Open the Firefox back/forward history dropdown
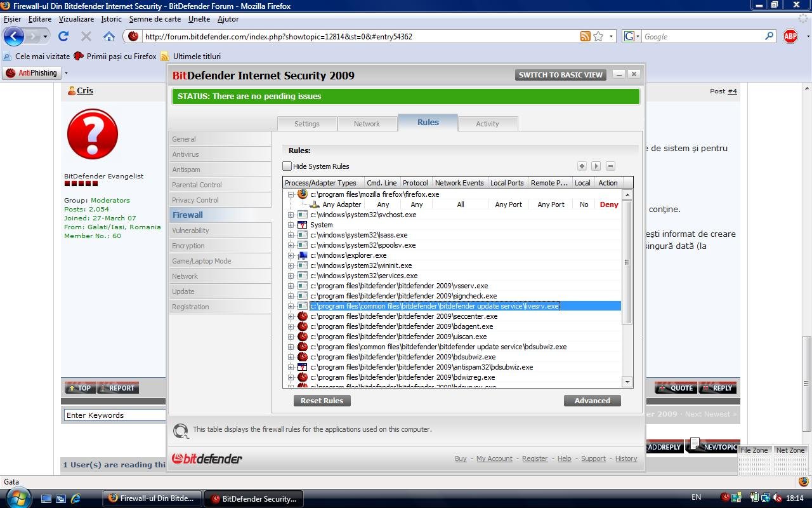The image size is (812, 508). click(45, 36)
